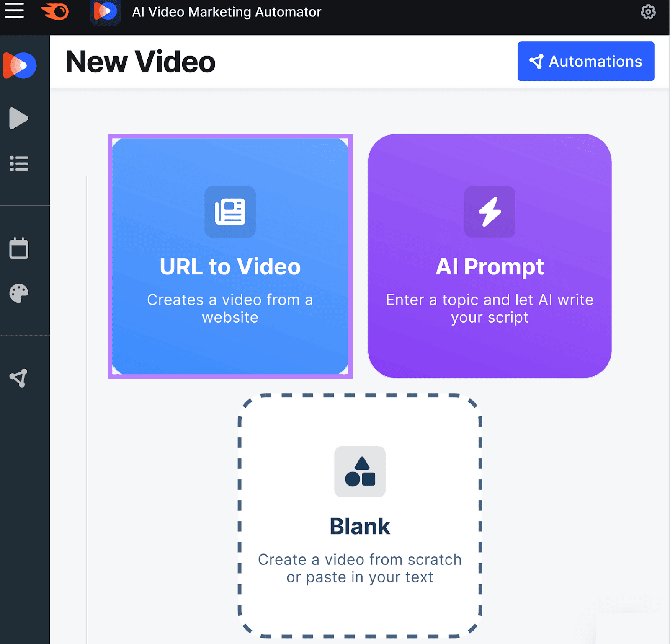This screenshot has width=670, height=644.
Task: Select the list view icon in the sidebar
Action: tap(19, 163)
